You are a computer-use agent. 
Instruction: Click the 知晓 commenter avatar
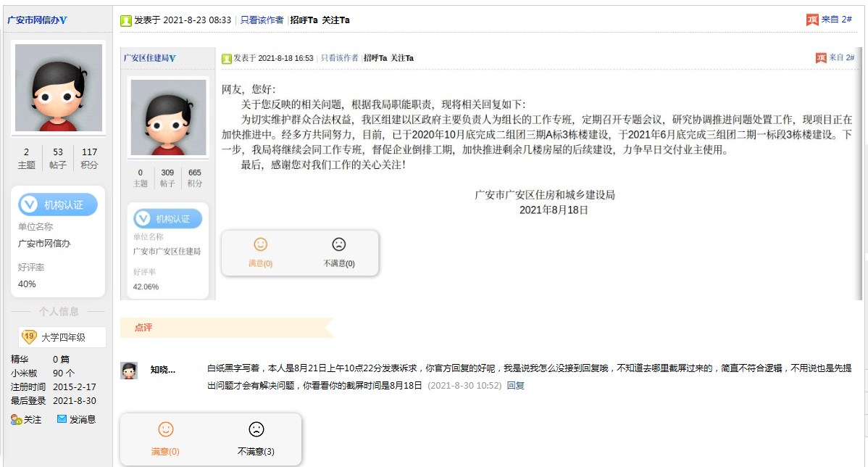point(129,371)
